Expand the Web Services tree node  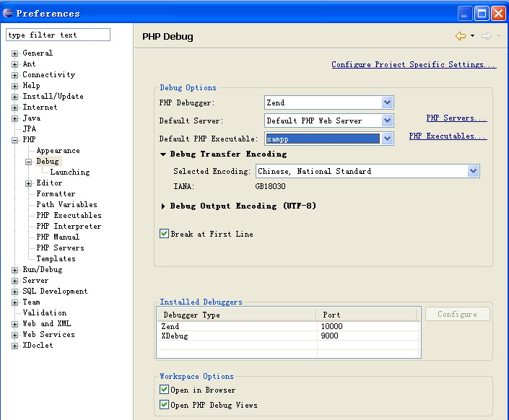click(14, 335)
